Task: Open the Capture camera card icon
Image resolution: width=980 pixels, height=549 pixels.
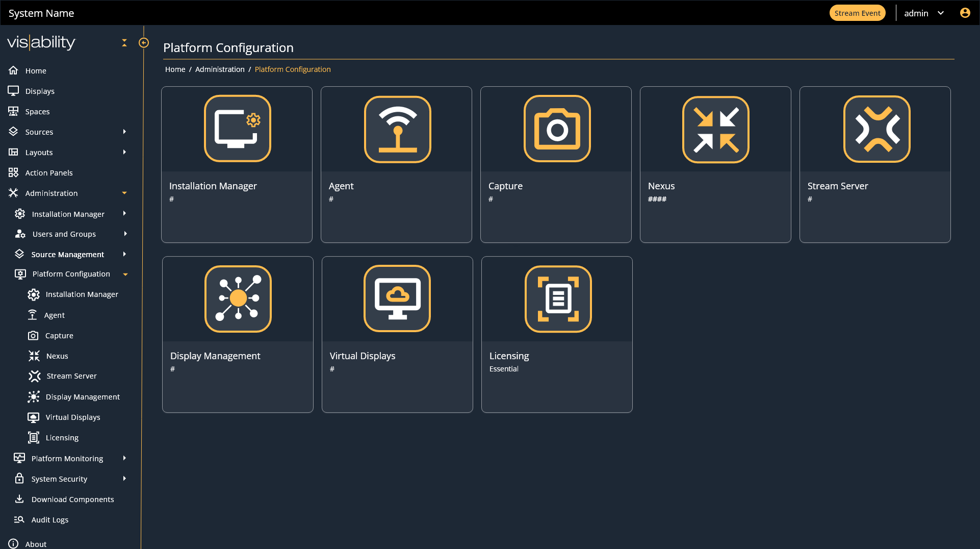Action: pyautogui.click(x=557, y=129)
